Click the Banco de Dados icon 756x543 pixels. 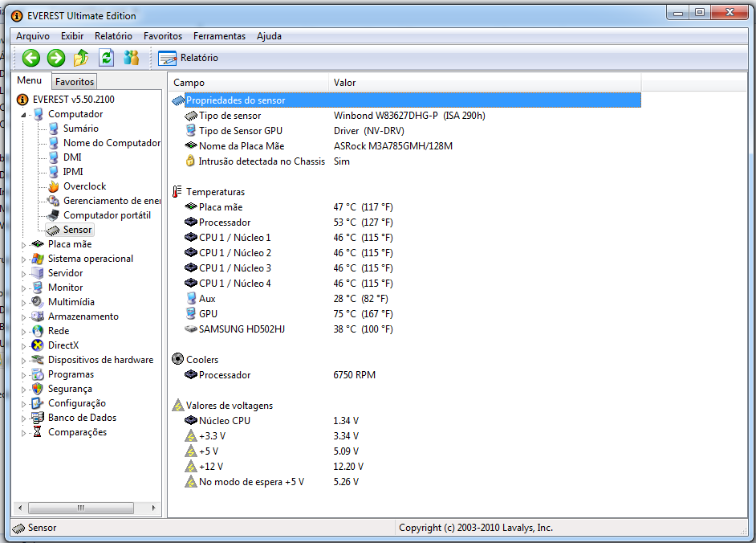pyautogui.click(x=38, y=418)
